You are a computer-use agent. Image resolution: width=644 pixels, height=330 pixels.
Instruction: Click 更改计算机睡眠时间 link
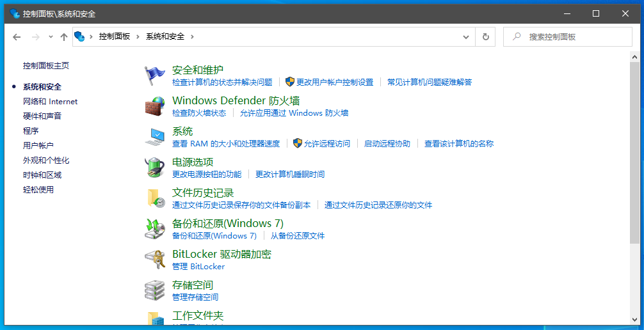(x=290, y=175)
